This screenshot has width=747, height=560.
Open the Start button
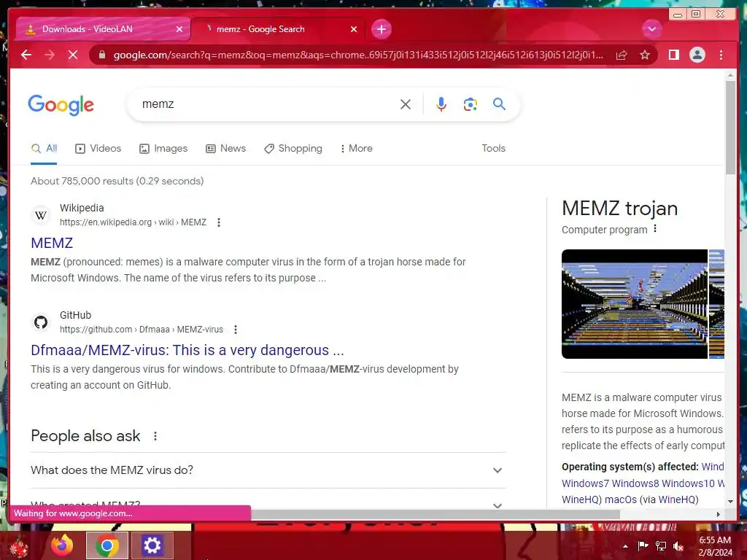pyautogui.click(x=19, y=546)
